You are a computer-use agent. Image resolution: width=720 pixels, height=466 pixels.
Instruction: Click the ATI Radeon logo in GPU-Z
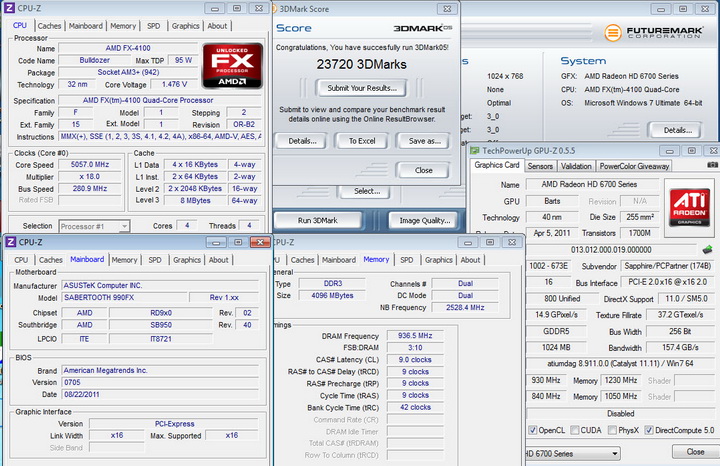[x=689, y=208]
